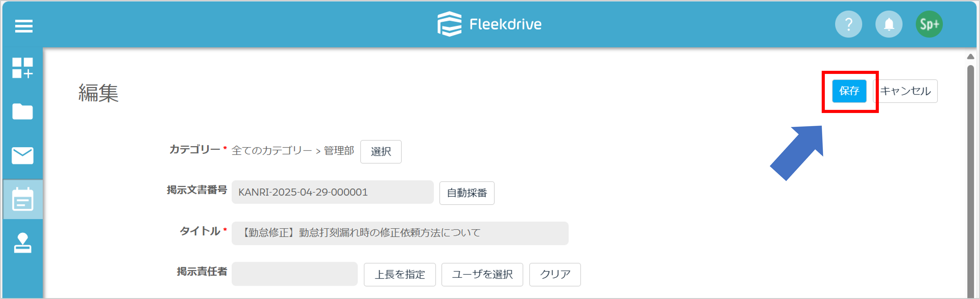
Task: Click the vertical scrollbar up arrow
Action: pos(970,57)
